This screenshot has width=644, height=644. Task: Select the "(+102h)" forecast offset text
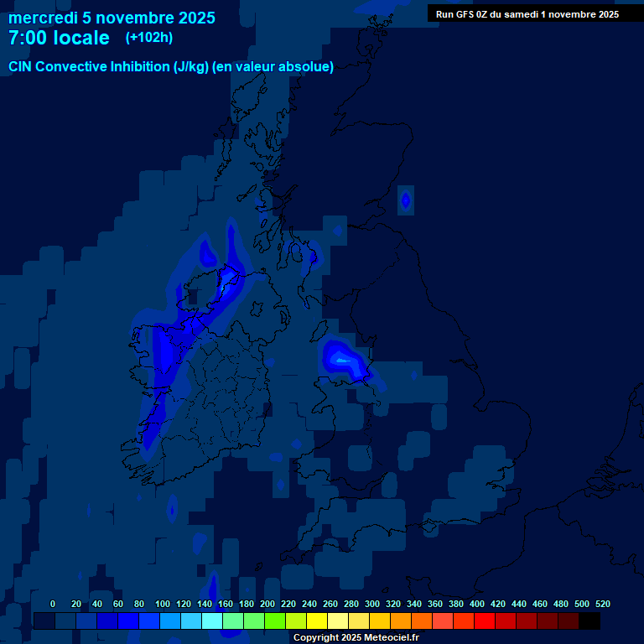point(149,38)
